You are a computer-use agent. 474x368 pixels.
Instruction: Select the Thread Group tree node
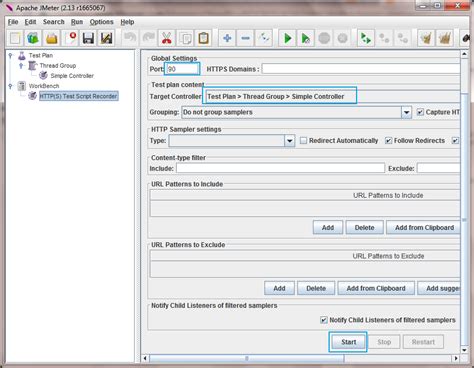click(x=58, y=66)
